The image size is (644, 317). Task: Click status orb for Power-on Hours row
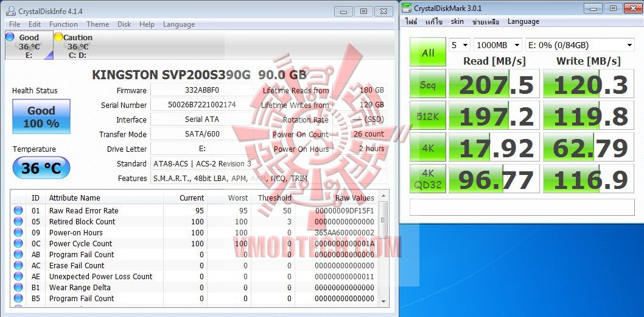pyautogui.click(x=18, y=232)
